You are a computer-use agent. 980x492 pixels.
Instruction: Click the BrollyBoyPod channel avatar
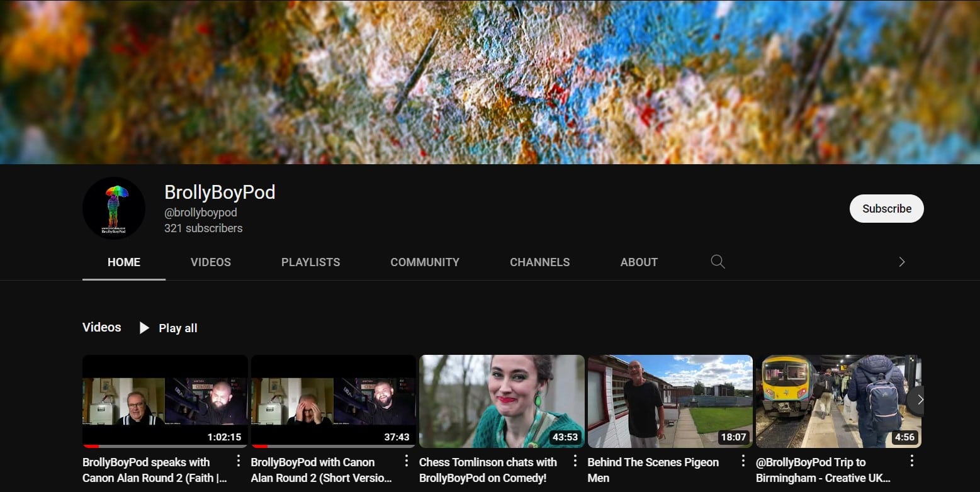(114, 208)
